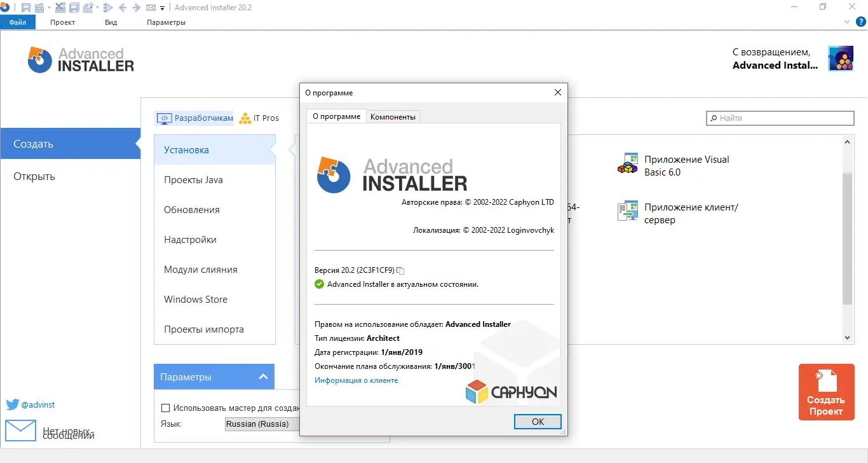Select Создать in the left sidebar
The image size is (868, 463).
pyautogui.click(x=70, y=144)
